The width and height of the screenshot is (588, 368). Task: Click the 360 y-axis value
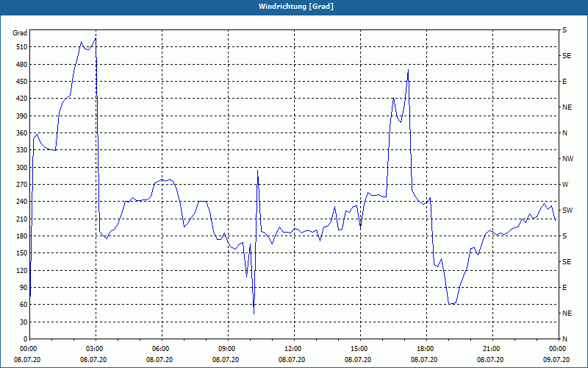pos(22,133)
